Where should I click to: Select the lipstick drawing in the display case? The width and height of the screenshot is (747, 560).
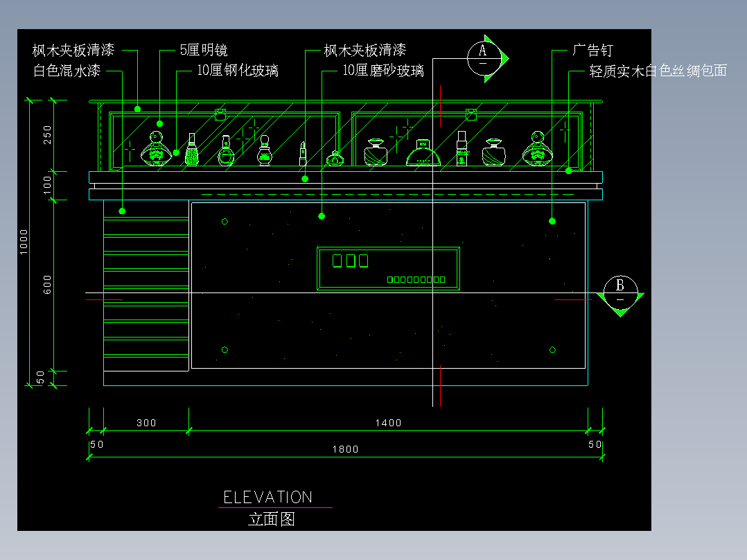(x=303, y=153)
